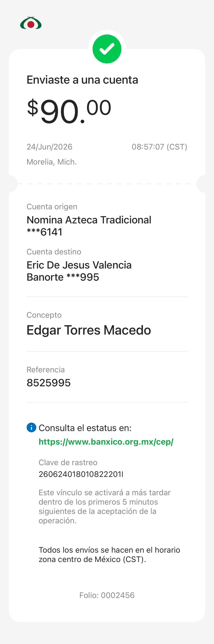The width and height of the screenshot is (214, 644).
Task: Click origin account number ***6141
Action: 44,232
